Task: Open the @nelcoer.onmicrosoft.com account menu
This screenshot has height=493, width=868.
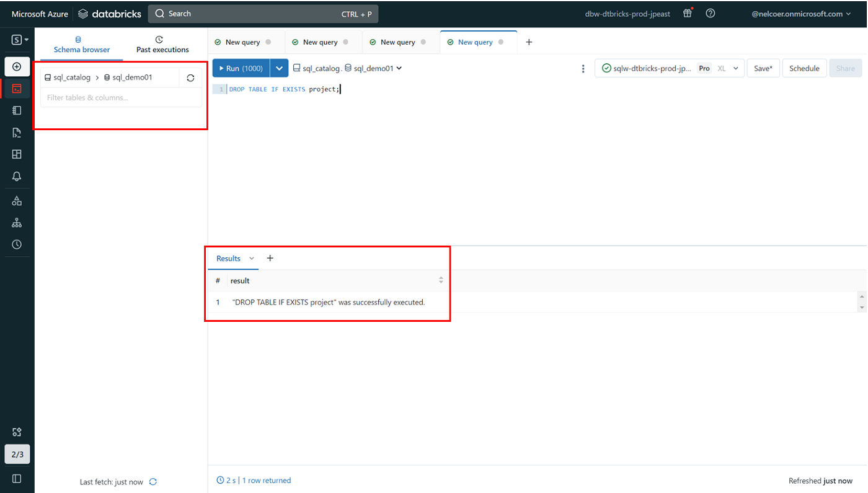Action: pyautogui.click(x=801, y=14)
